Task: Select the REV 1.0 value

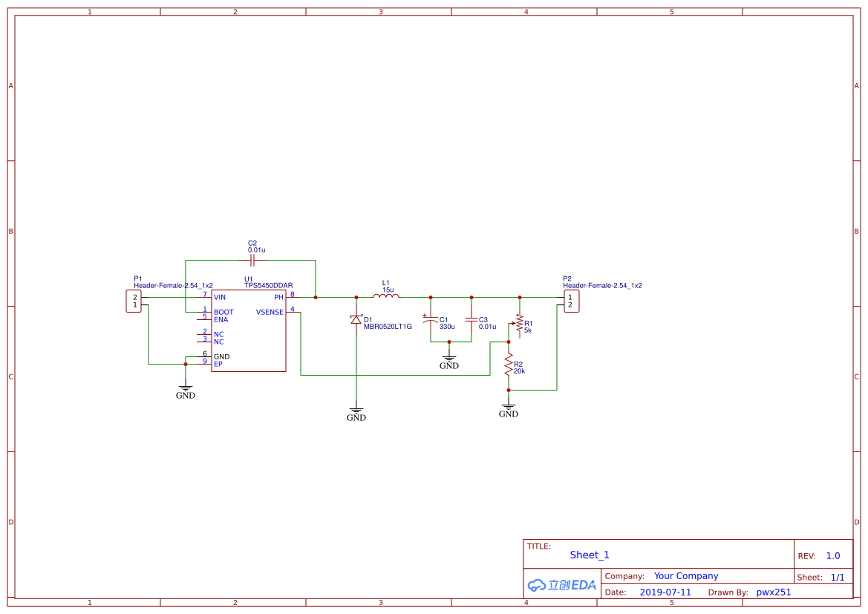Action: point(833,555)
